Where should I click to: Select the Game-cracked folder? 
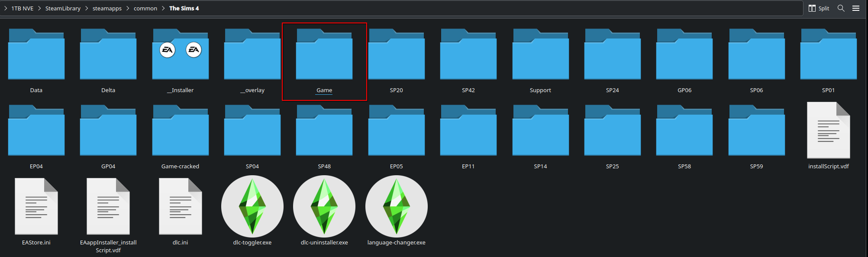point(180,130)
